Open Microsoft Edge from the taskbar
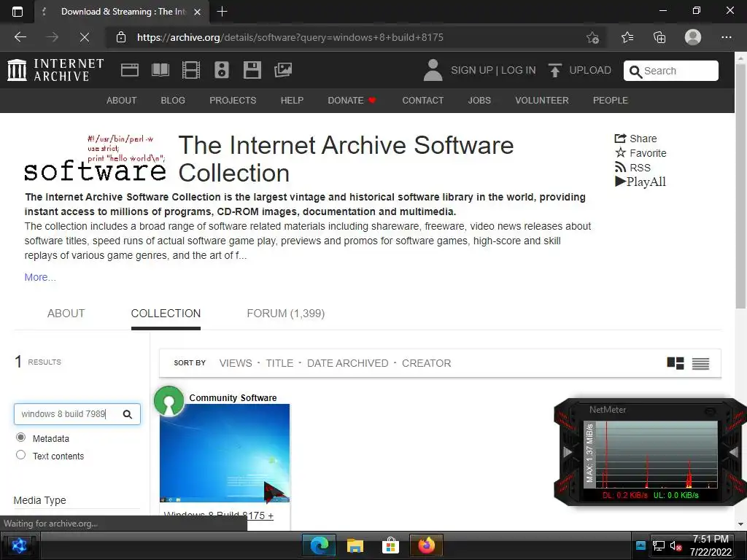Viewport: 747px width, 560px height. (x=320, y=545)
